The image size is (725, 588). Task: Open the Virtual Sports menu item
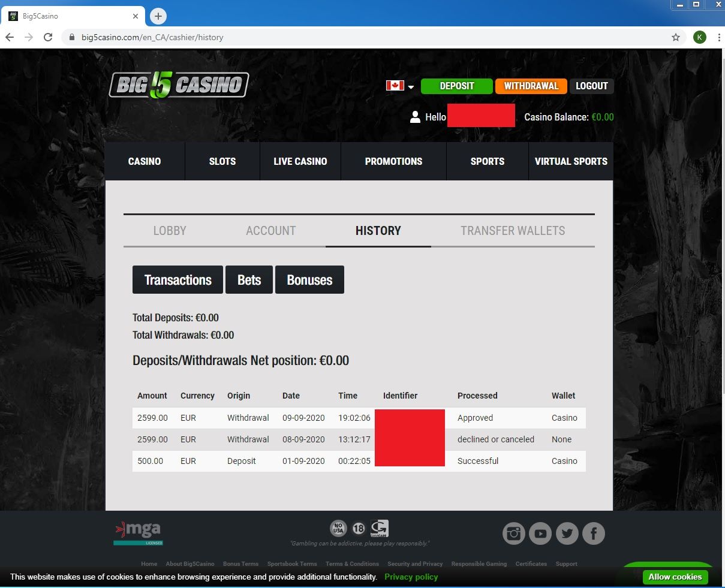571,161
